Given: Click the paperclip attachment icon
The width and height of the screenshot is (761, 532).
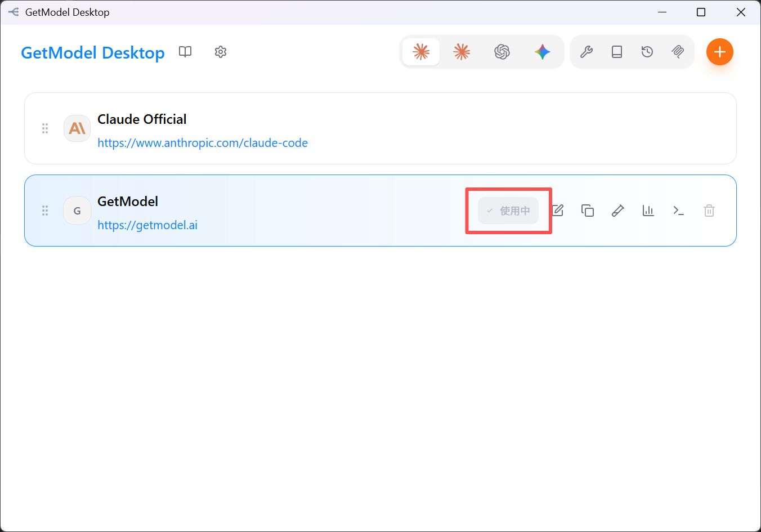Looking at the screenshot, I should click(678, 52).
